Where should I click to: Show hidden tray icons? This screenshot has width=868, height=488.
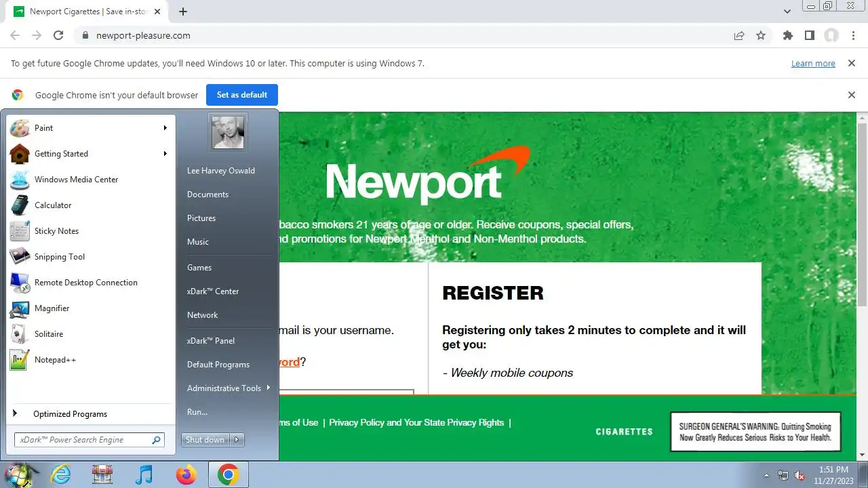coord(767,475)
